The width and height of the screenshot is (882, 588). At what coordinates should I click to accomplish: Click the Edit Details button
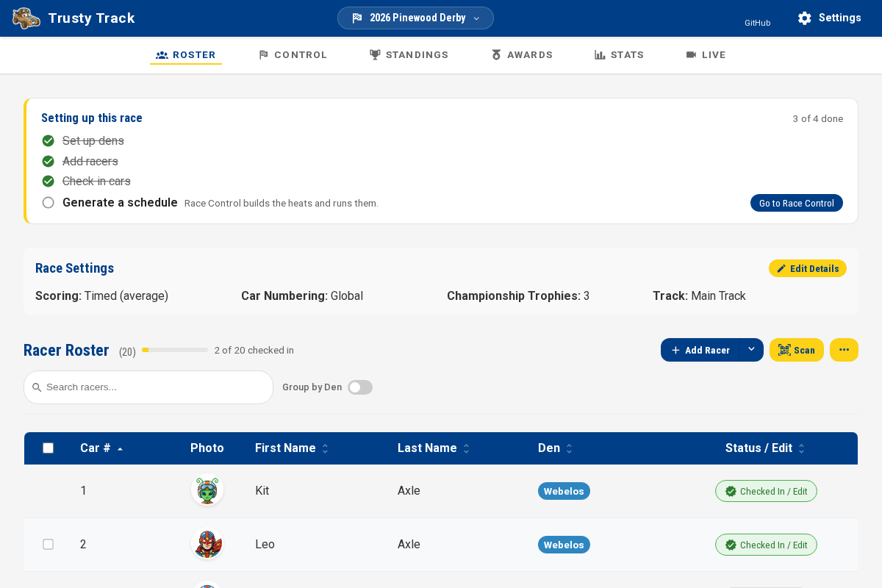pos(808,268)
